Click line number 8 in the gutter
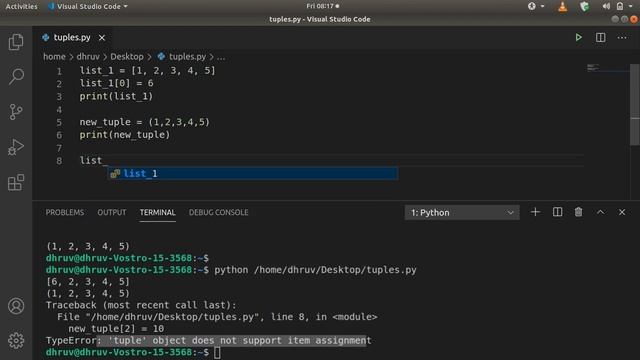The height and width of the screenshot is (360, 640). [x=59, y=161]
